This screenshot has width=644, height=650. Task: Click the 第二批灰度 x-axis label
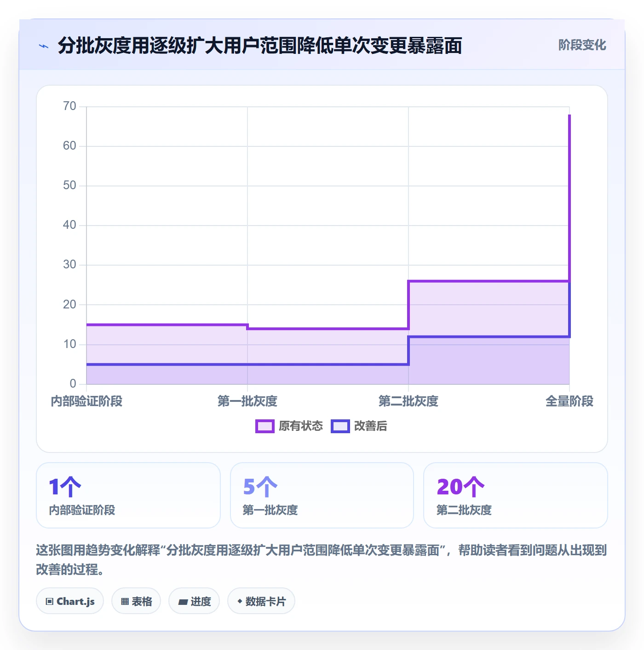coord(408,401)
